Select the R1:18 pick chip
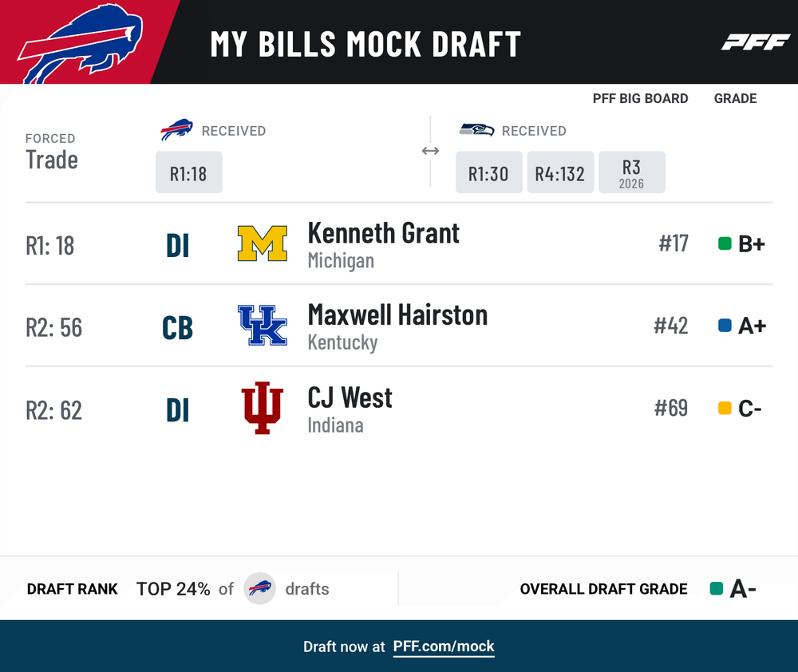 189,172
